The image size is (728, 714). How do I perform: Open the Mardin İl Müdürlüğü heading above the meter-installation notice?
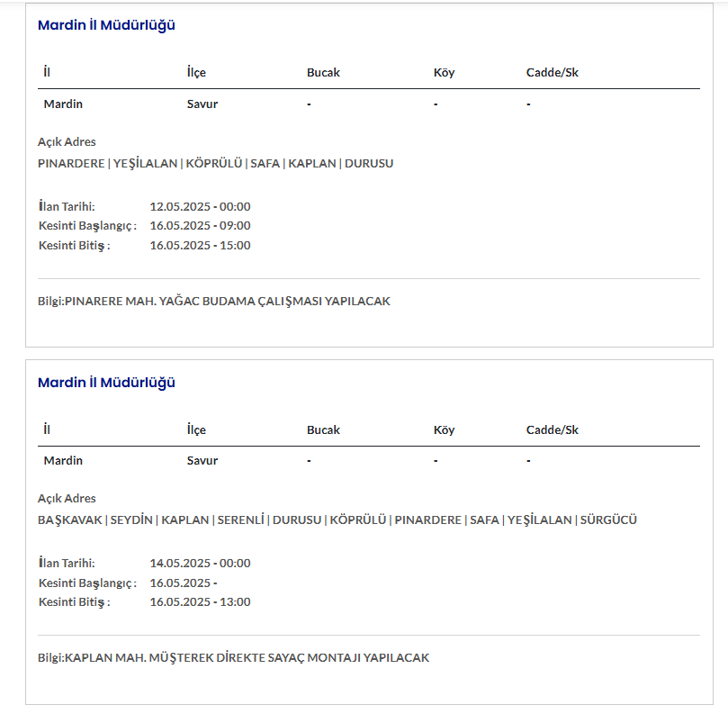106,383
